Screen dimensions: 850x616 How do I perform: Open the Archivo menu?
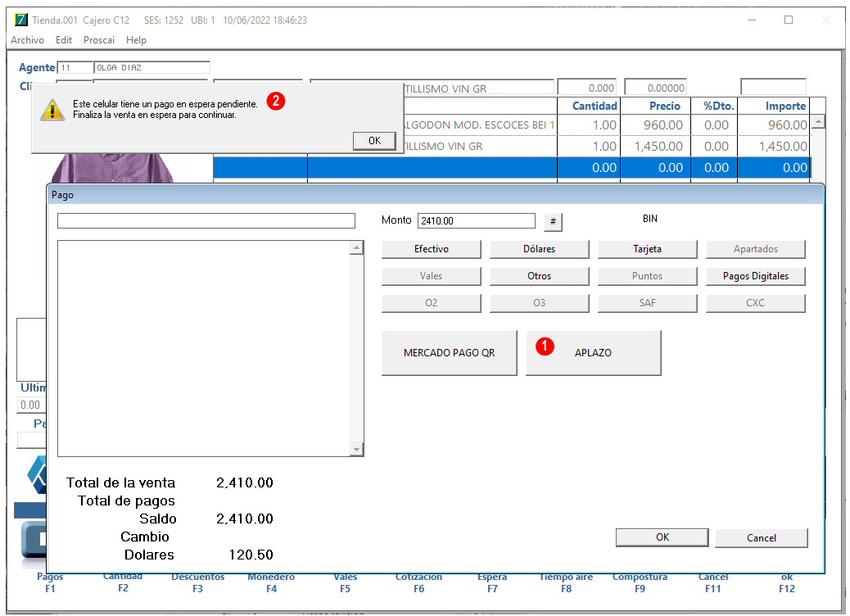[27, 40]
